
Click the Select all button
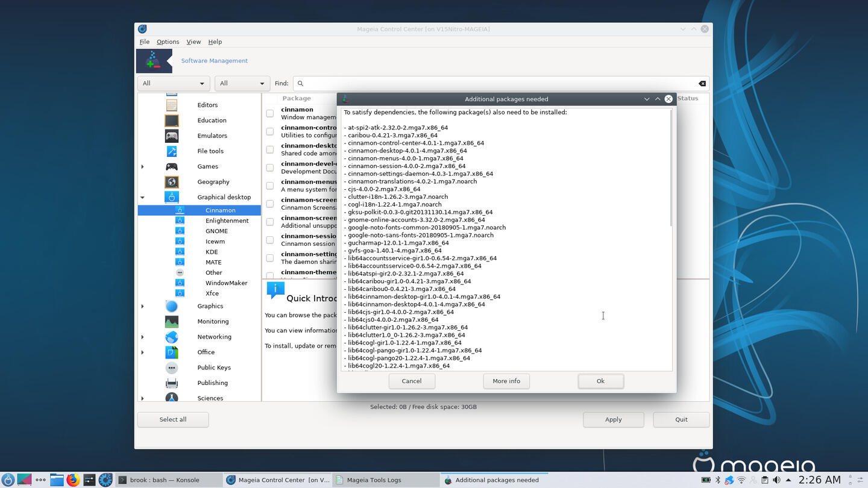pos(173,419)
